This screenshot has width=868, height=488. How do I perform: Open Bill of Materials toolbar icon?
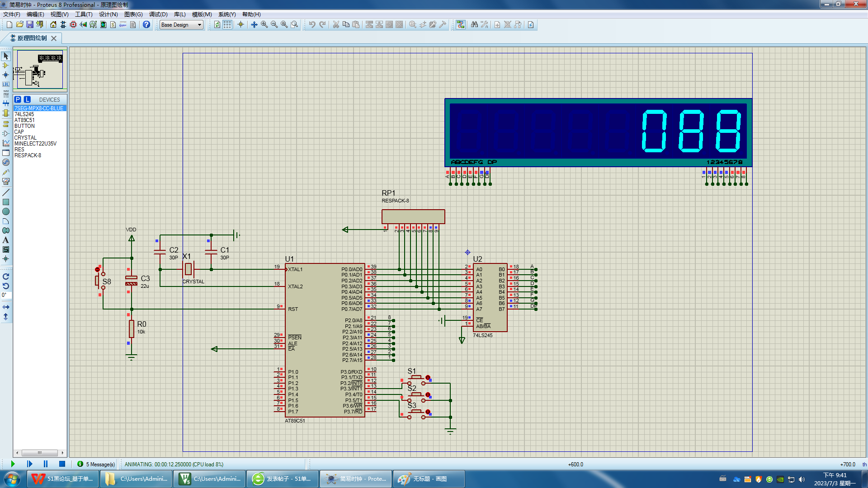click(x=113, y=24)
